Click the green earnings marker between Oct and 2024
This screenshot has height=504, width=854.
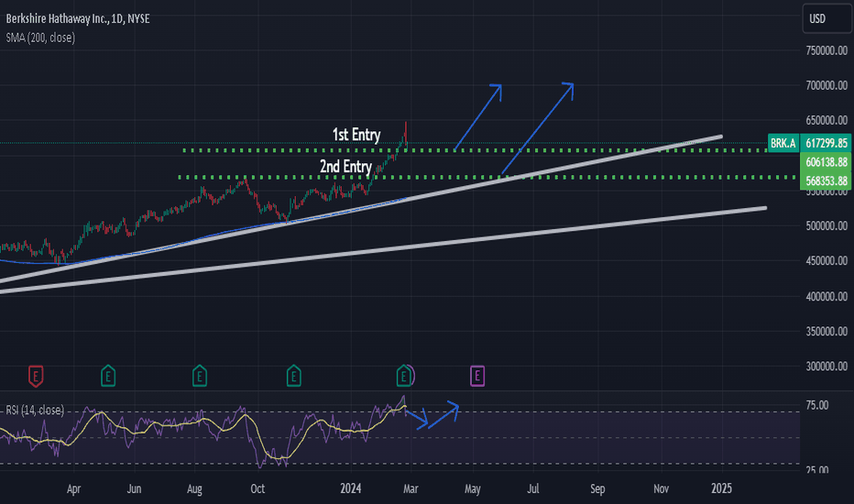[x=293, y=376]
